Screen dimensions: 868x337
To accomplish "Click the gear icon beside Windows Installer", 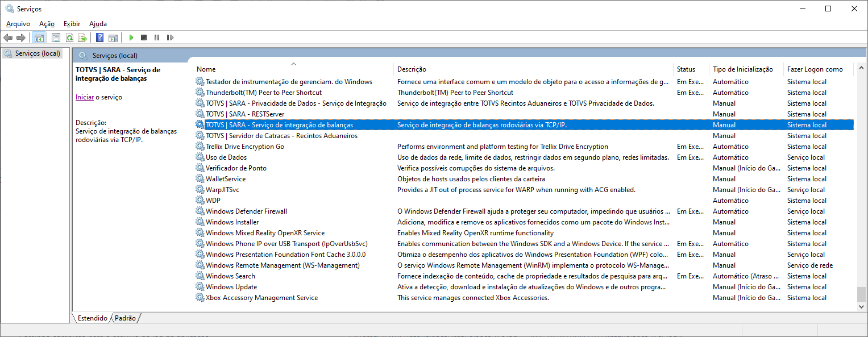I will pyautogui.click(x=200, y=222).
